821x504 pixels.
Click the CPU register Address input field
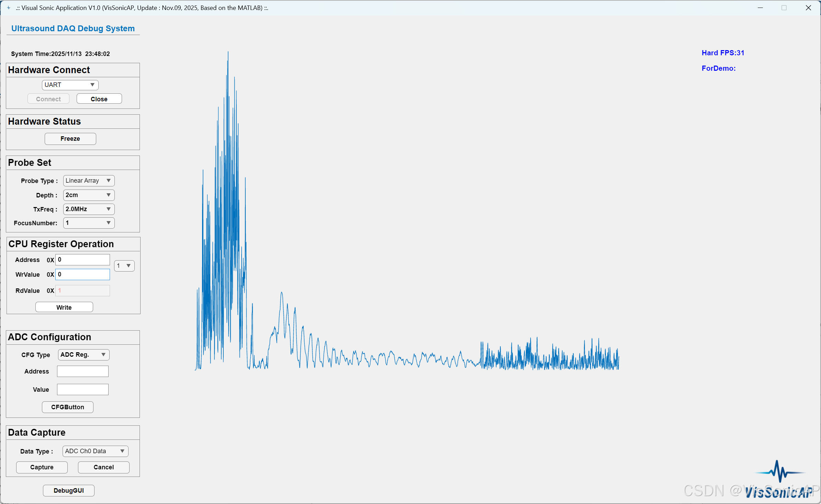(83, 260)
